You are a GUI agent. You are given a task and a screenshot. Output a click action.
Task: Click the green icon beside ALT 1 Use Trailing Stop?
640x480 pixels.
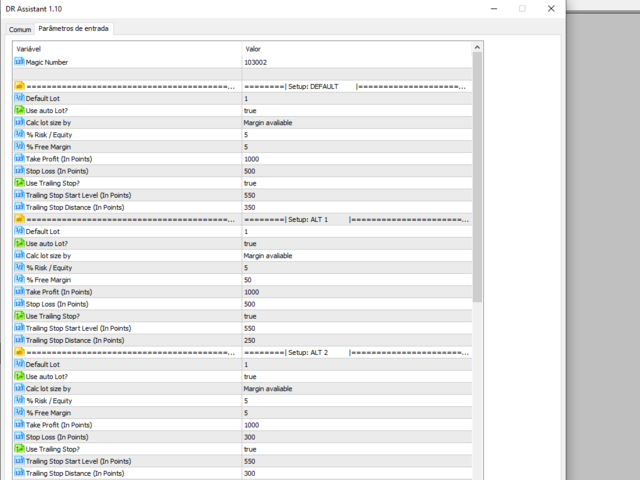19,316
